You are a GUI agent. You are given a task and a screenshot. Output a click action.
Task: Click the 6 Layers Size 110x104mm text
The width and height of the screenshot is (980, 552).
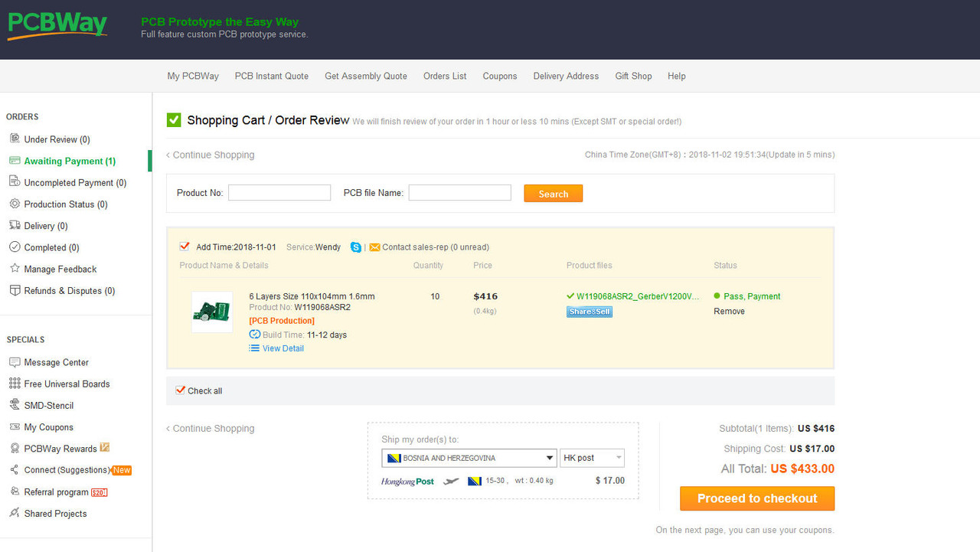(x=312, y=296)
